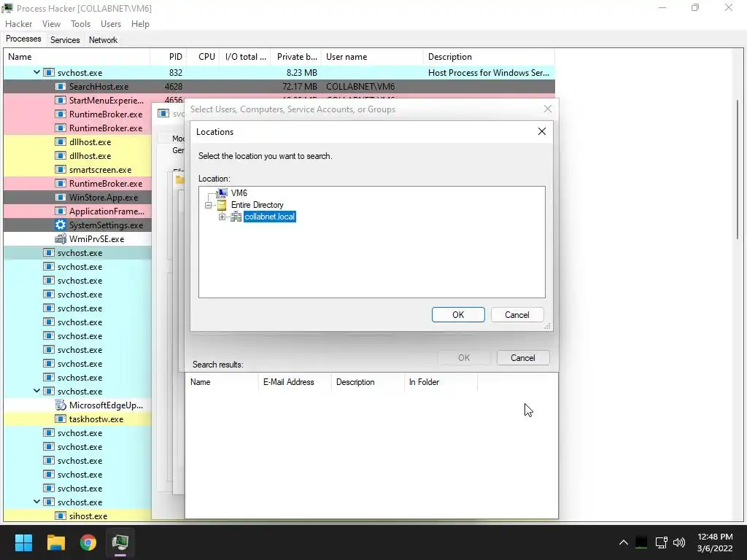Select the smartscreen.exe process icon
The image size is (747, 560).
60,169
